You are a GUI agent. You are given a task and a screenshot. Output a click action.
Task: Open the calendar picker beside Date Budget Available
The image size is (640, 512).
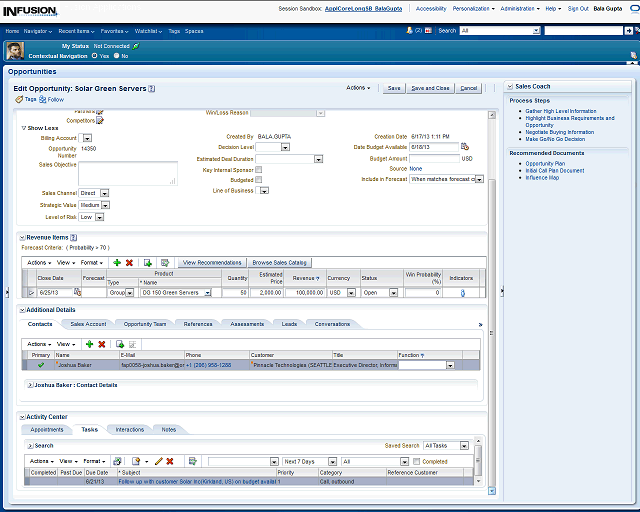click(465, 147)
